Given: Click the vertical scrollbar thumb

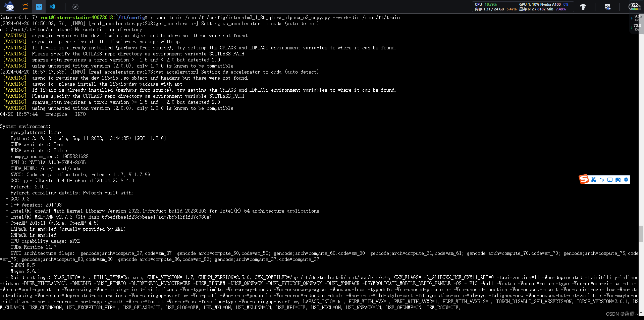Looking at the screenshot, I should click(x=641, y=234).
